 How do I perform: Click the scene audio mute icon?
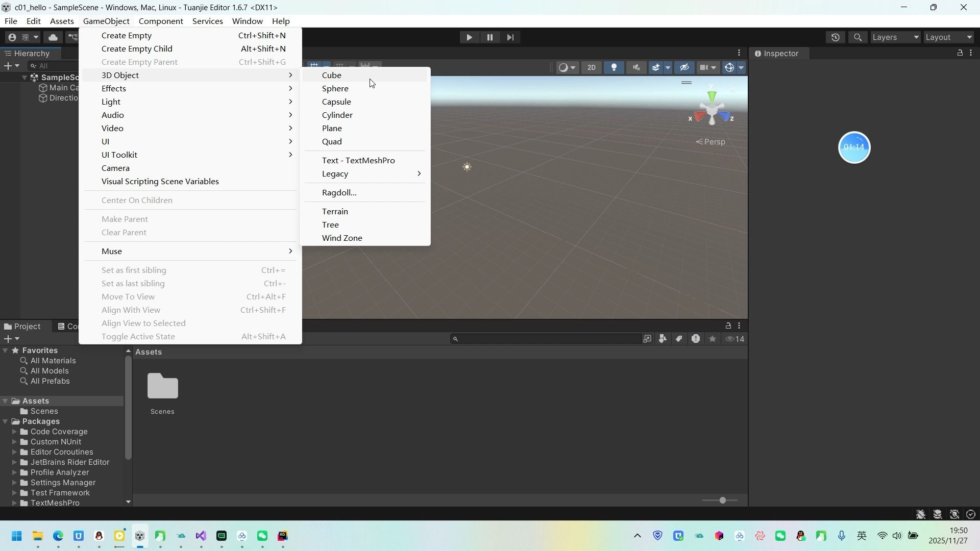[636, 67]
